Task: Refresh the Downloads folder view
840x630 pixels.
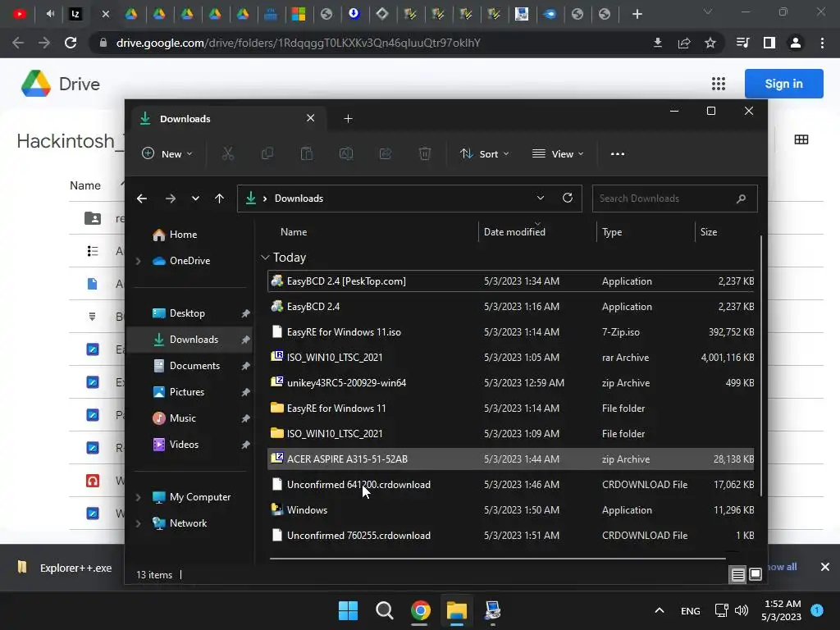Action: pos(568,198)
